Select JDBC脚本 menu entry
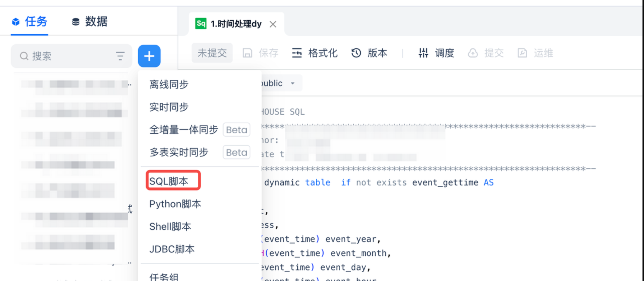The width and height of the screenshot is (644, 281). (172, 249)
